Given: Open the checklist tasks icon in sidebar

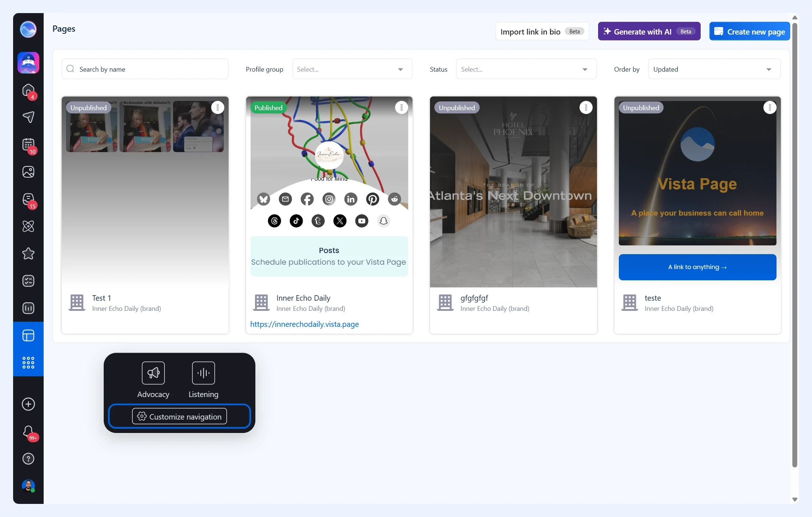Looking at the screenshot, I should point(28,281).
